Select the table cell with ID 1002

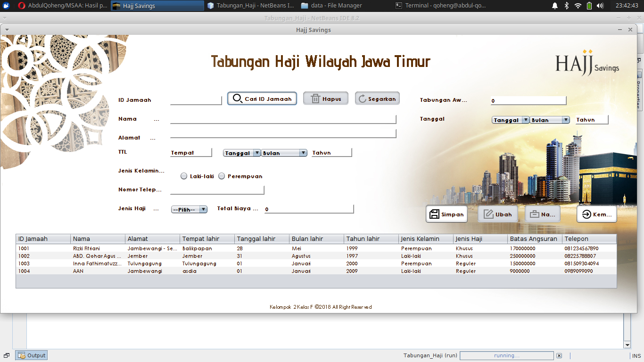(43, 256)
